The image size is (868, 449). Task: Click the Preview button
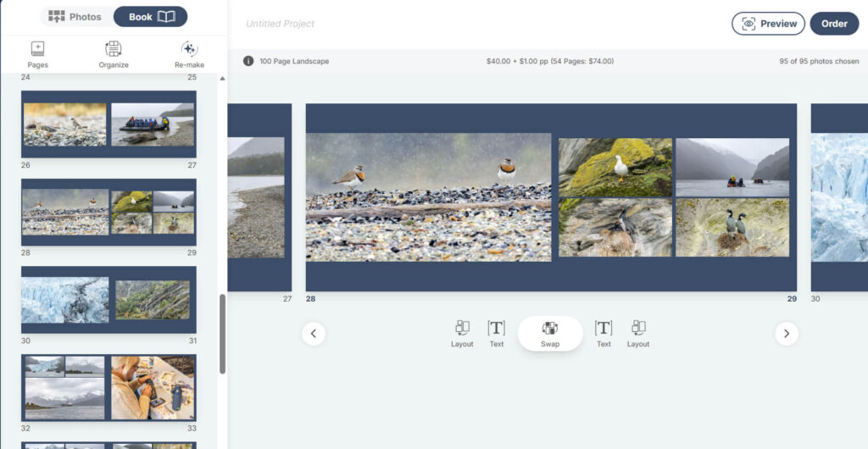(768, 24)
